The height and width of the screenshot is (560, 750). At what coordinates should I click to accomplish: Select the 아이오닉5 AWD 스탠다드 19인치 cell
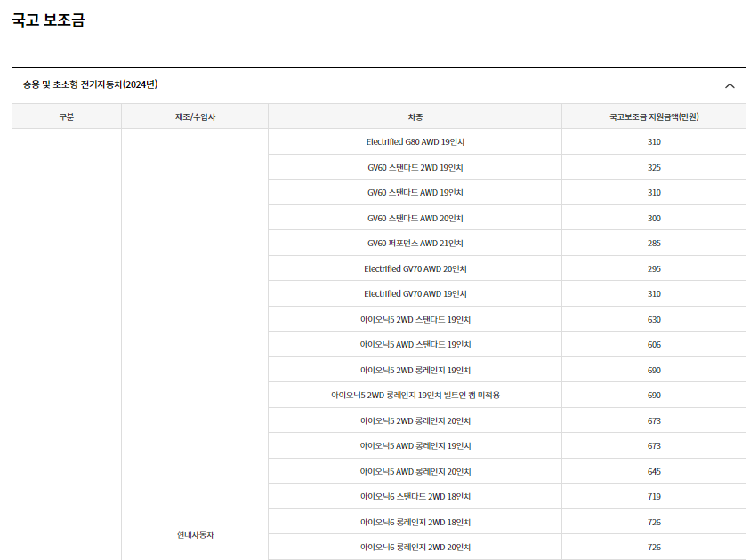click(415, 345)
